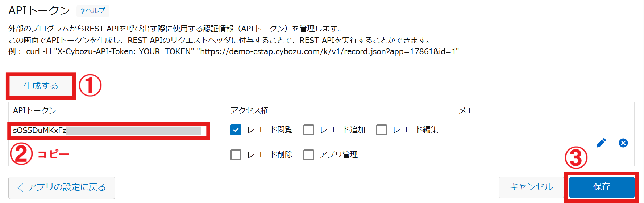Click the アクセス権 column header
The width and height of the screenshot is (644, 203).
250,111
